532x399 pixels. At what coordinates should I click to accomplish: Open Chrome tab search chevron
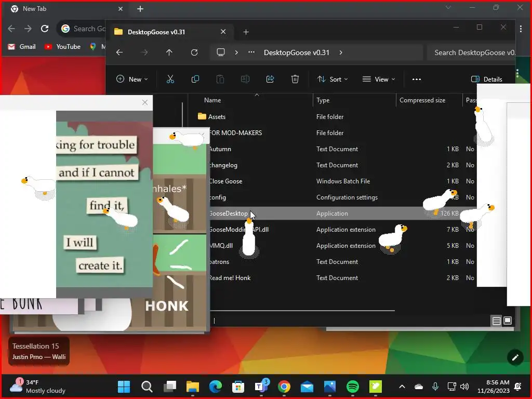tap(448, 7)
